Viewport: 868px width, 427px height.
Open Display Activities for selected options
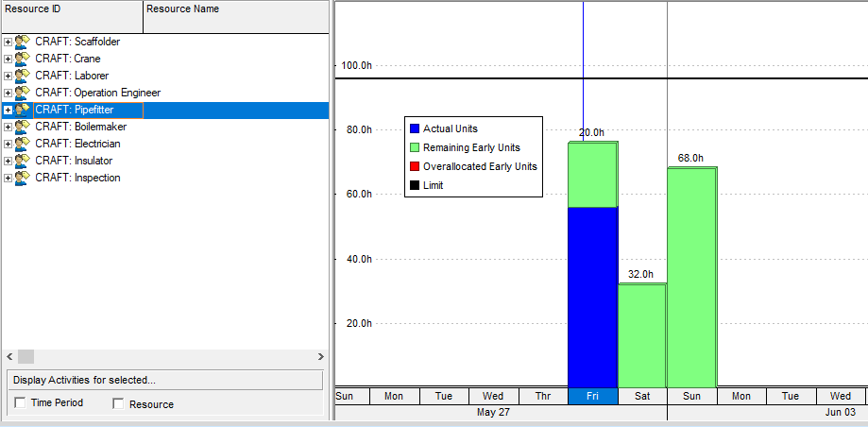coord(165,380)
